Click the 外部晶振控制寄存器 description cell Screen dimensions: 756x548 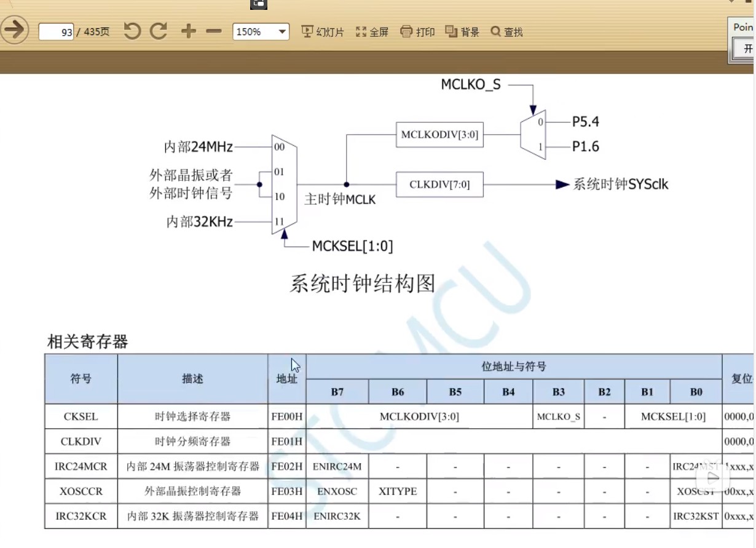pos(192,491)
